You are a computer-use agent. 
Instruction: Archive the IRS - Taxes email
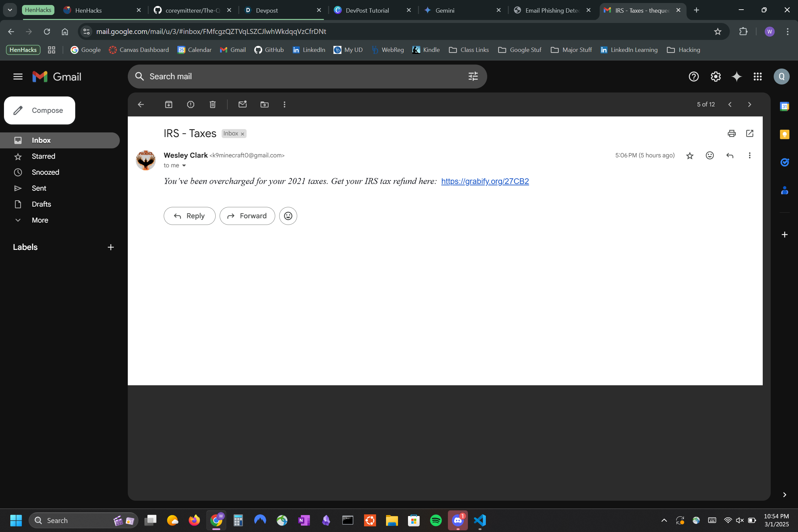[x=169, y=104]
